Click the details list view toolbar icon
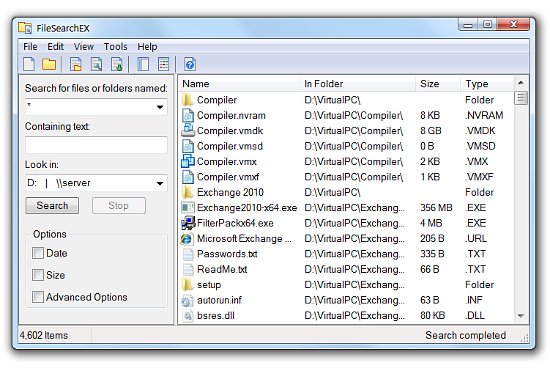Screen dimensions: 550x368 tap(163, 65)
